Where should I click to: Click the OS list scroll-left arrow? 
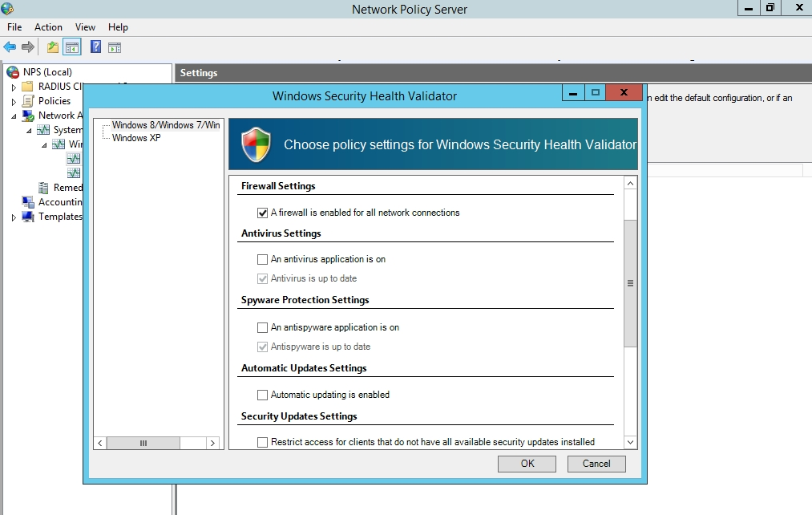pos(100,443)
